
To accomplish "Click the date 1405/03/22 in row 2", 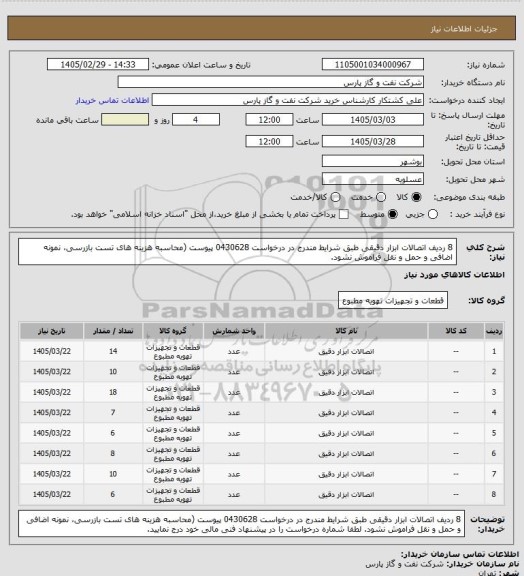I will pyautogui.click(x=51, y=372).
